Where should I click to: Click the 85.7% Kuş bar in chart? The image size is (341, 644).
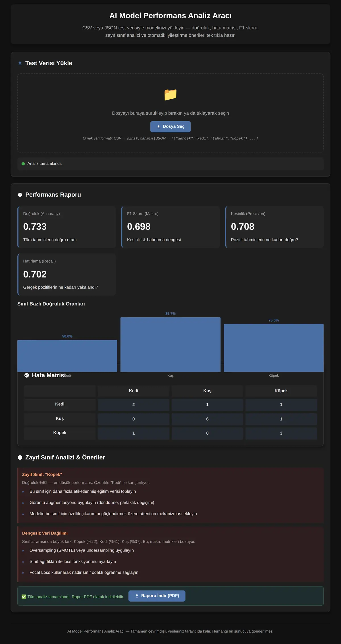coord(170,345)
